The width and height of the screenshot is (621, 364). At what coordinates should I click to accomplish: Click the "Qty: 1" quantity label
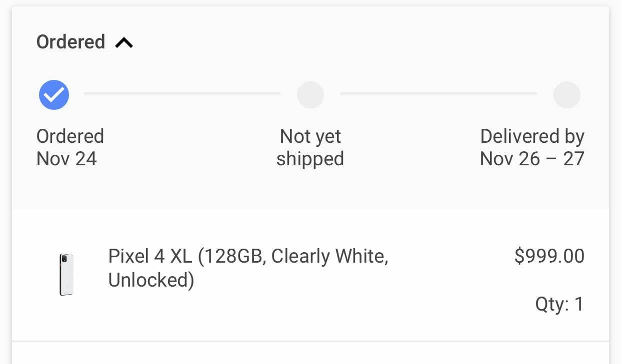pyautogui.click(x=559, y=304)
